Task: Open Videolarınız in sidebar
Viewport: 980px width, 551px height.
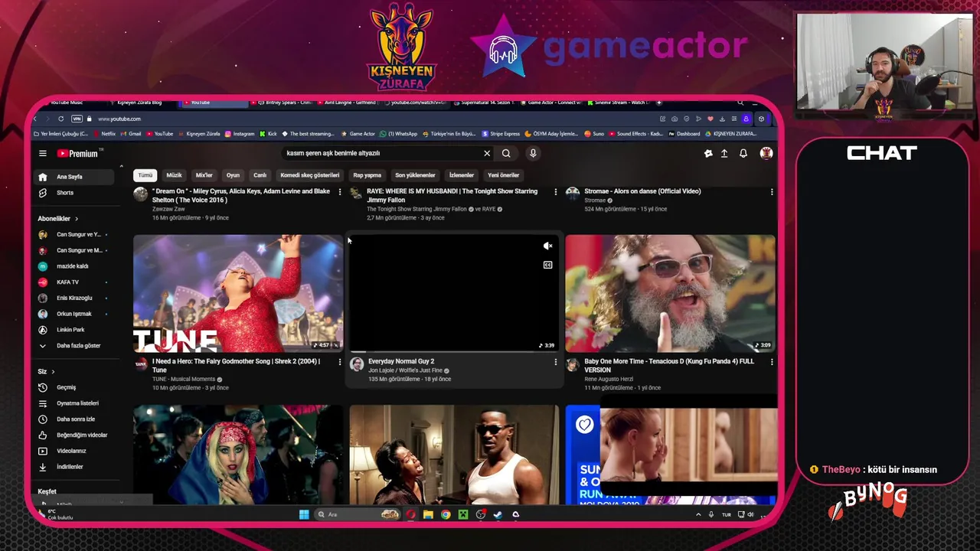Action: pyautogui.click(x=75, y=451)
